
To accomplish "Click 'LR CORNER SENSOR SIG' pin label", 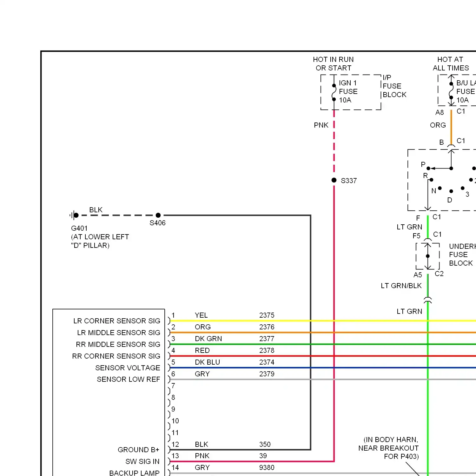I will pyautogui.click(x=117, y=321).
